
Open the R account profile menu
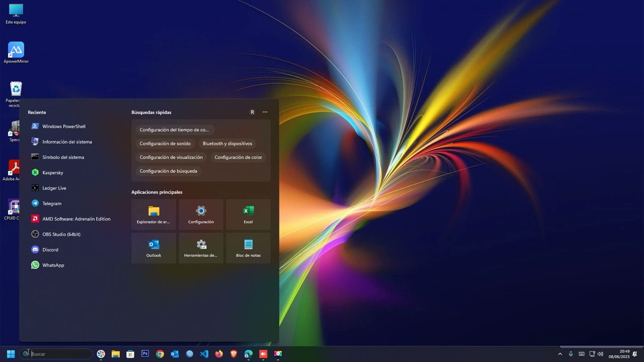pyautogui.click(x=253, y=112)
